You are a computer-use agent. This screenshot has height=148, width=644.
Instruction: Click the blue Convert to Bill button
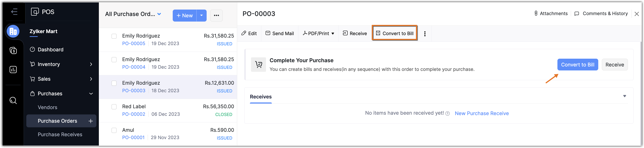tap(578, 65)
